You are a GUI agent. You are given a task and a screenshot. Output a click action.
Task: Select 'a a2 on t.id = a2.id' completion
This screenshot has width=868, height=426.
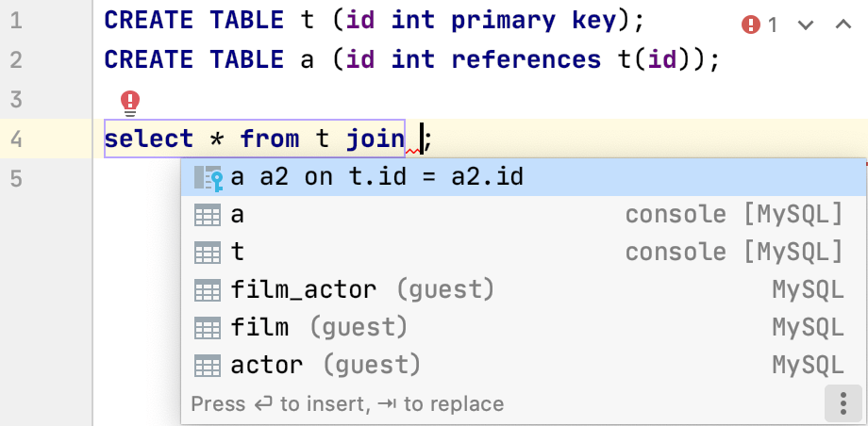tap(377, 177)
